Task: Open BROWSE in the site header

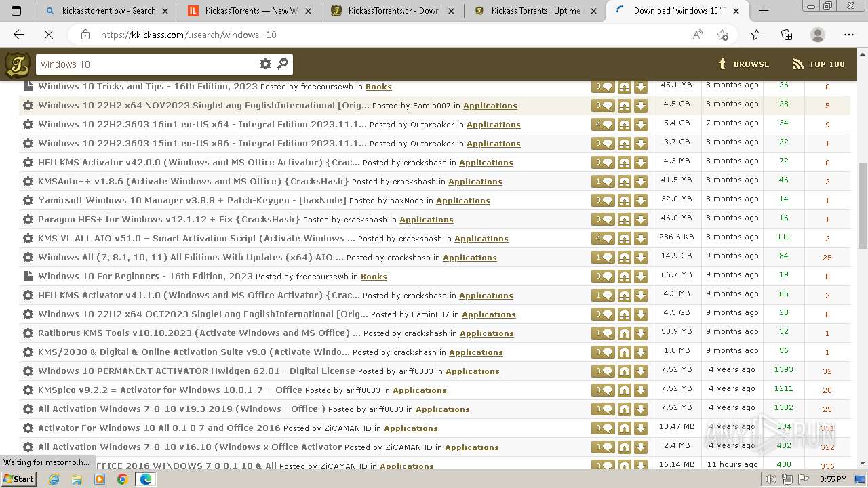Action: click(743, 64)
